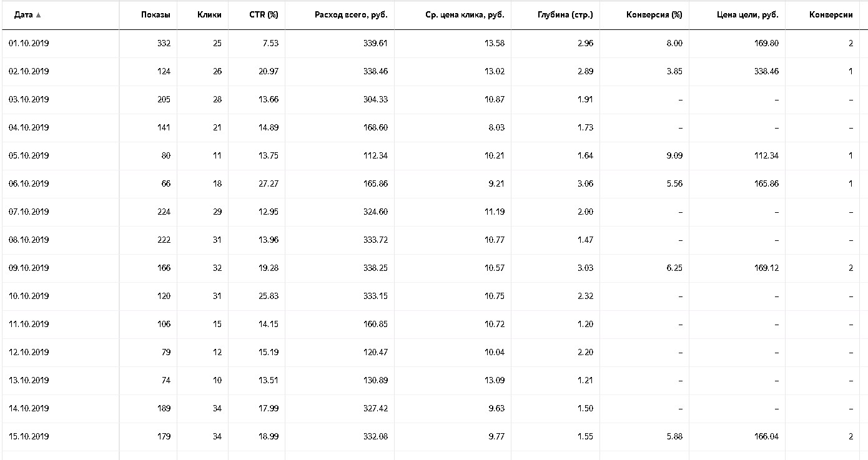Select the 09.10.2019 date cell
This screenshot has width=868, height=460.
click(29, 268)
